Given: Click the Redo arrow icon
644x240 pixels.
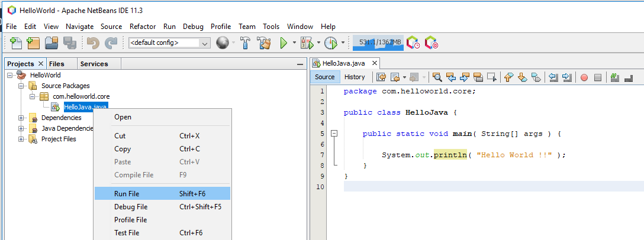Looking at the screenshot, I should (x=111, y=43).
